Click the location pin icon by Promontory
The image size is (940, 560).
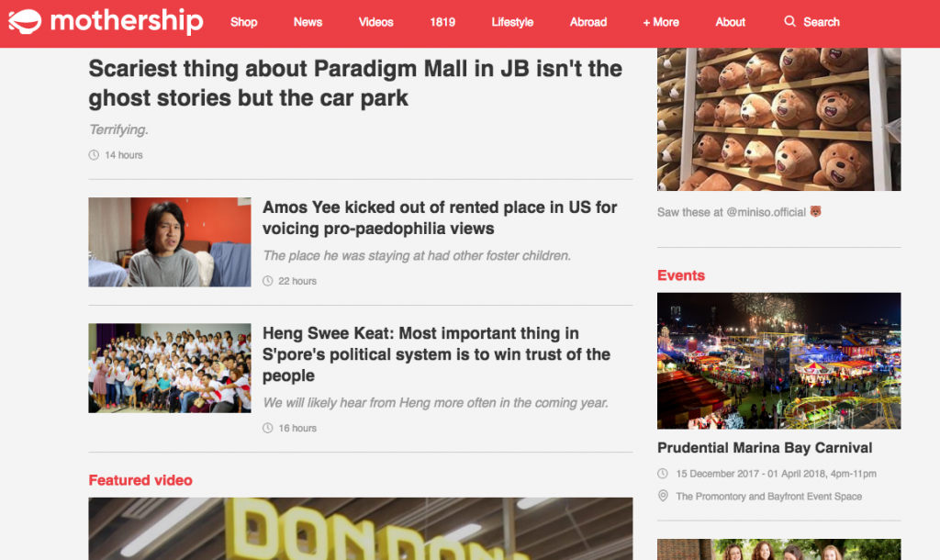(663, 496)
